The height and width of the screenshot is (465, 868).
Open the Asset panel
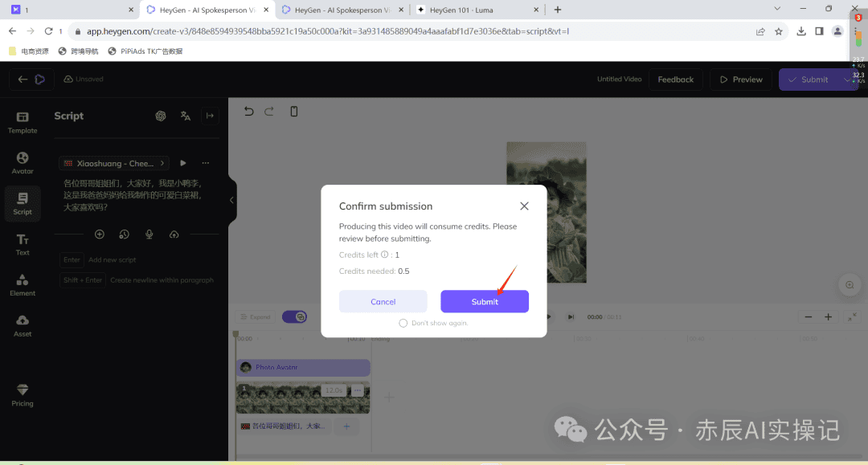point(22,324)
